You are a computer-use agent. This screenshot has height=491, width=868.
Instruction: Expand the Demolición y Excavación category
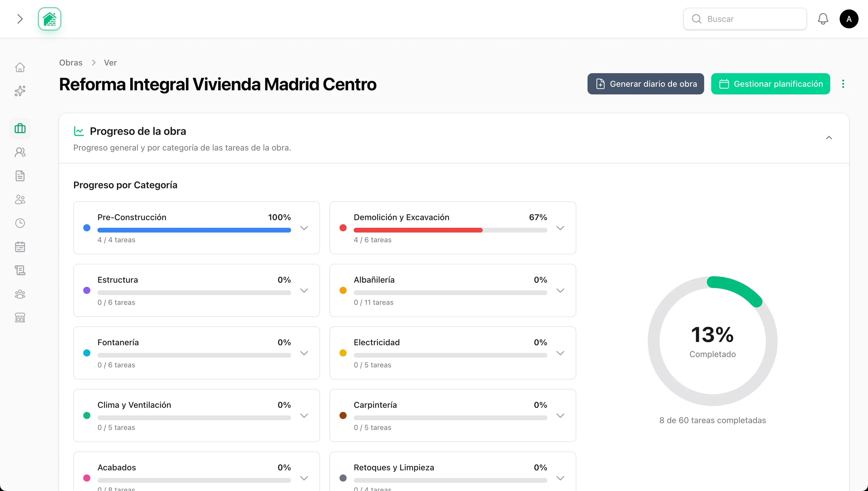560,228
